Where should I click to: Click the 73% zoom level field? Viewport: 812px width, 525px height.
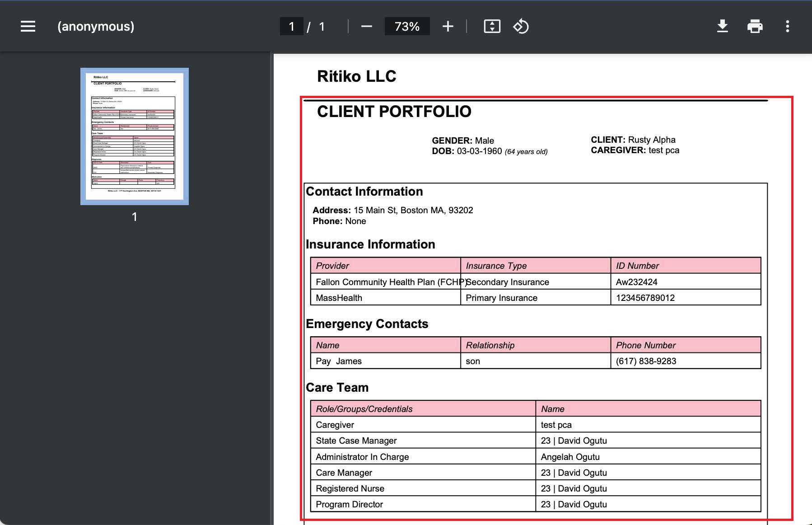point(407,27)
